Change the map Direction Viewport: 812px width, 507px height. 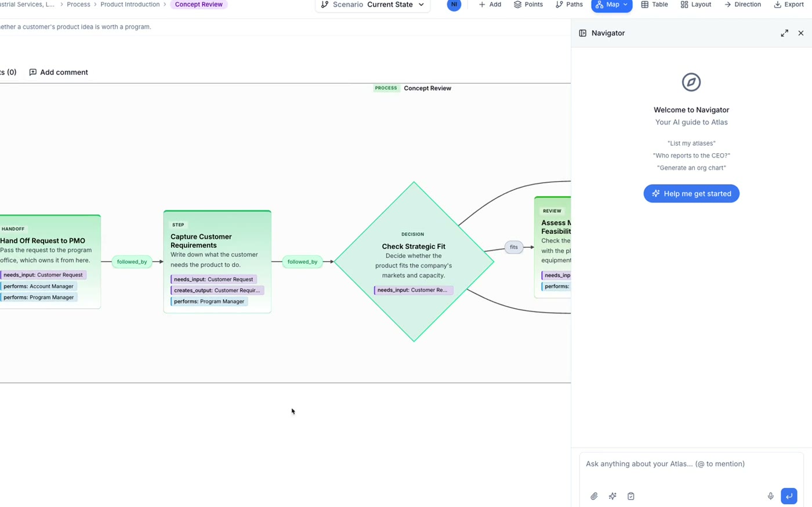(x=742, y=5)
